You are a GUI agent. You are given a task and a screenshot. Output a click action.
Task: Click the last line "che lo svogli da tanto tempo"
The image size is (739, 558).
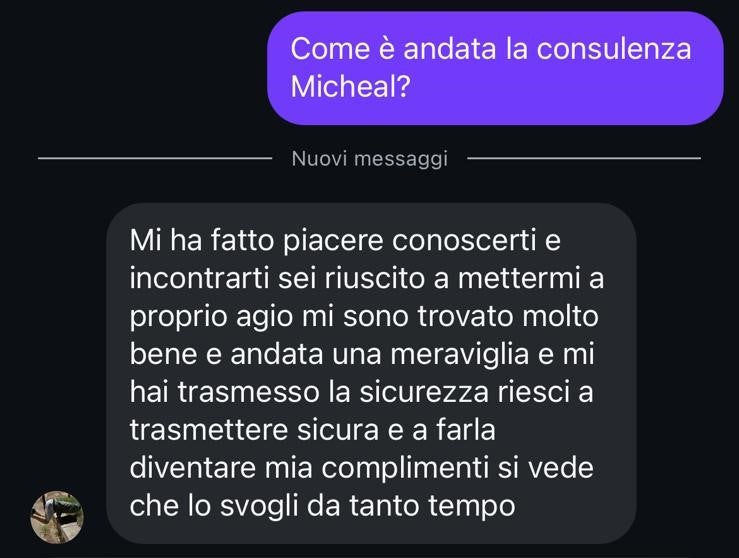pyautogui.click(x=322, y=506)
